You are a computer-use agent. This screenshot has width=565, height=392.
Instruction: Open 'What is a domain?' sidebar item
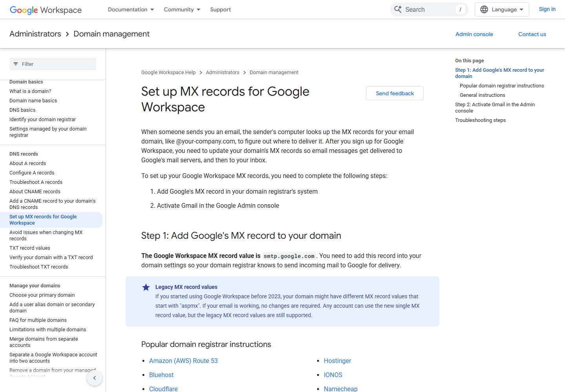click(x=30, y=91)
